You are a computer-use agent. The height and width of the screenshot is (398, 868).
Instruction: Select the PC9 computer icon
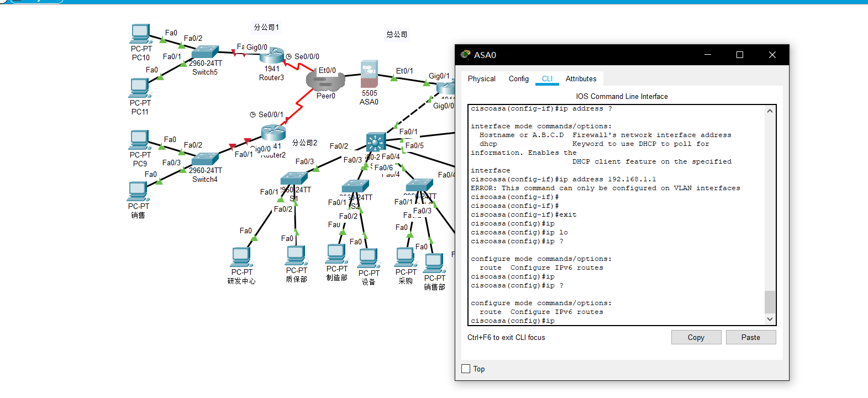click(x=139, y=140)
